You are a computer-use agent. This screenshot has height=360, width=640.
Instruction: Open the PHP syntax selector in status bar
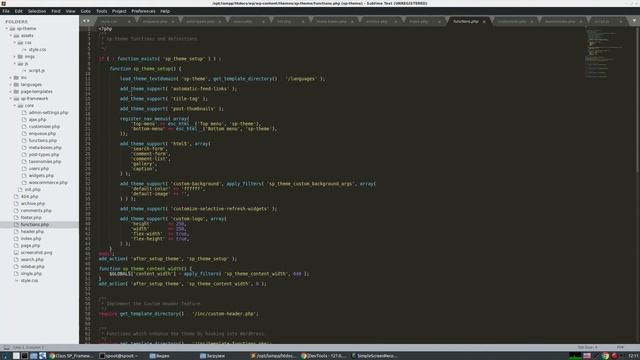click(x=620, y=347)
